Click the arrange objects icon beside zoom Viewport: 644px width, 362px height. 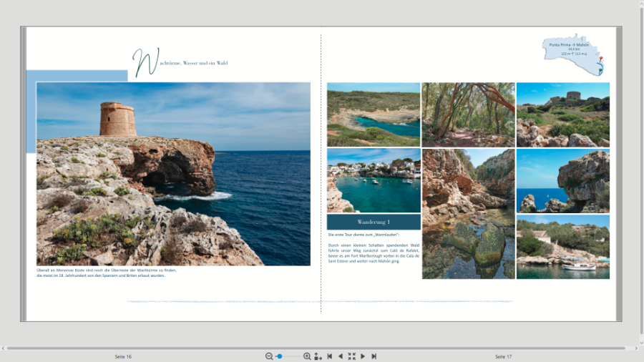[x=318, y=356]
